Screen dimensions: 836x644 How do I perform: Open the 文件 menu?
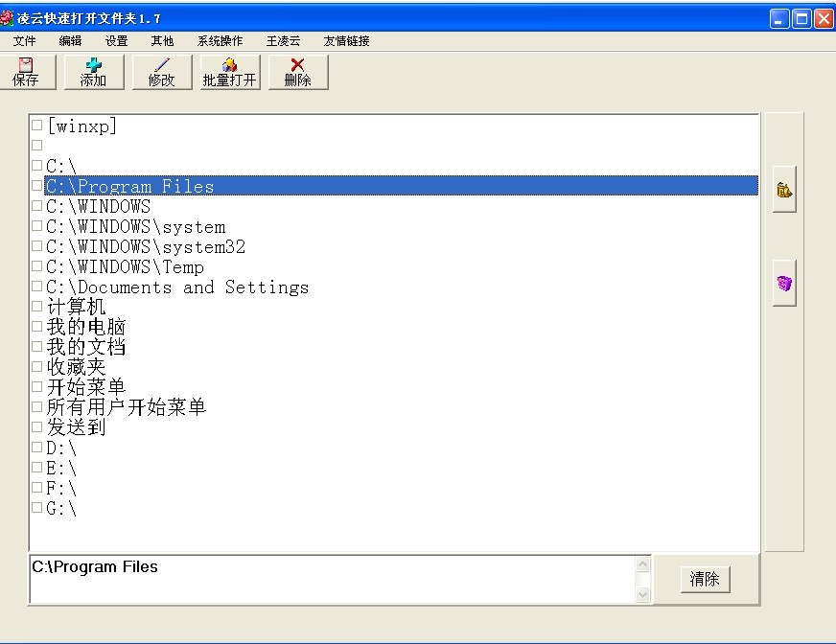[24, 40]
